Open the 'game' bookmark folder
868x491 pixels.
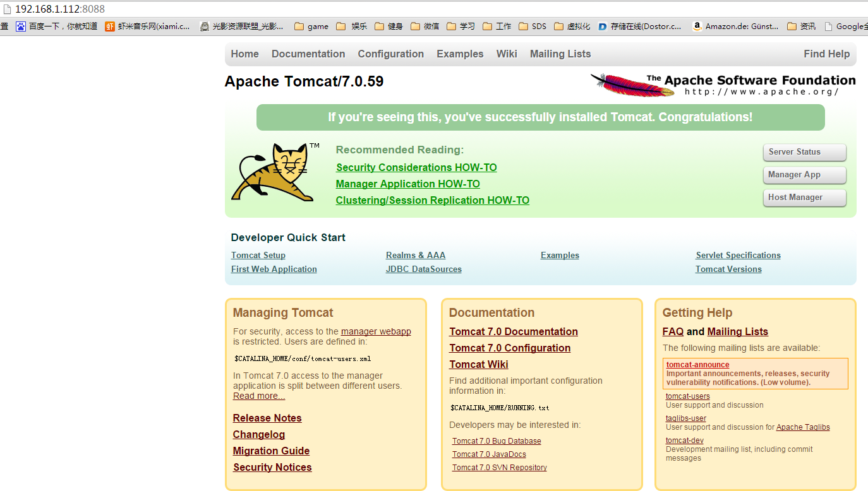[x=311, y=27]
